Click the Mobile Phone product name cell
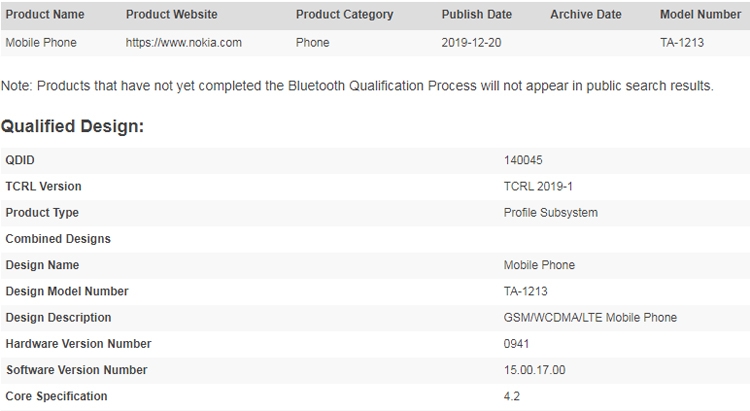The height and width of the screenshot is (411, 750). [x=41, y=44]
